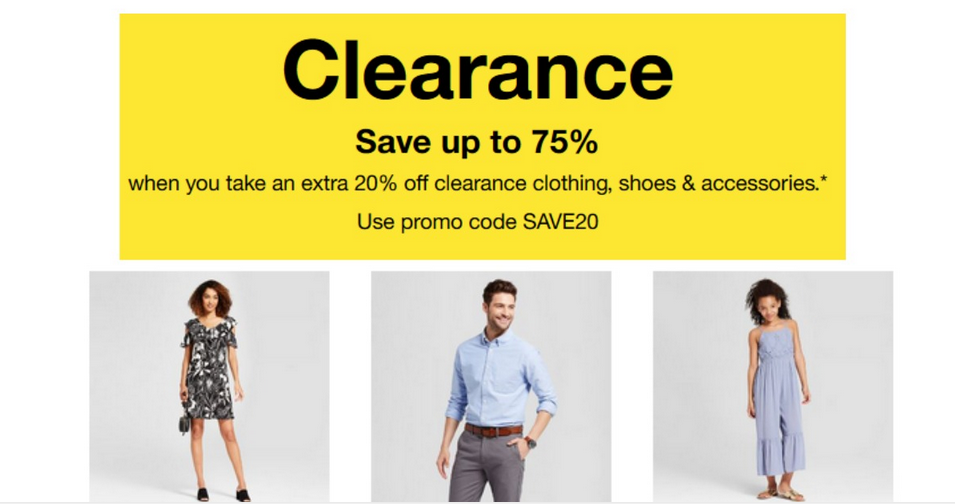Open the men's blue shirt product image

pyautogui.click(x=491, y=387)
